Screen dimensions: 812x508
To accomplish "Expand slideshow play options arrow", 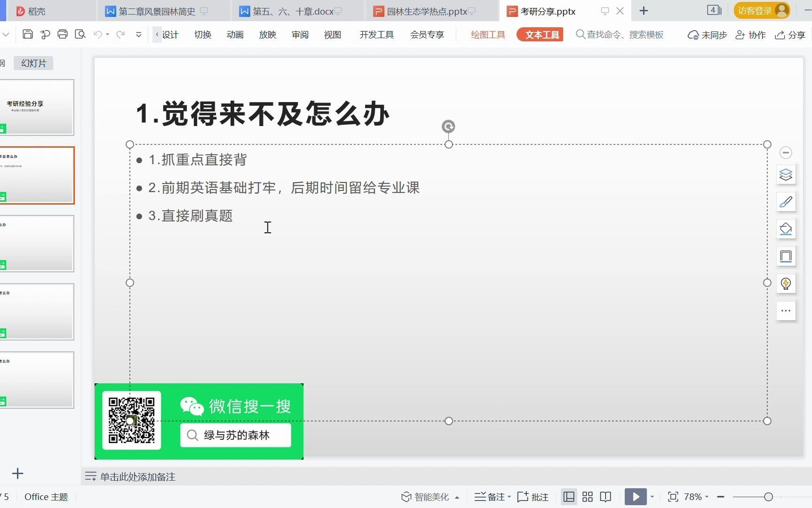I will coord(652,497).
